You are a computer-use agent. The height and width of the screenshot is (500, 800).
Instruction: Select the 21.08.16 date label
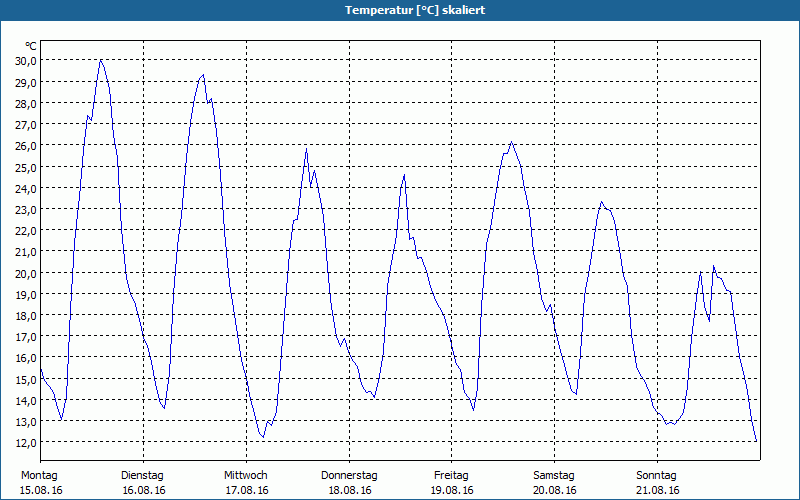coord(658,490)
